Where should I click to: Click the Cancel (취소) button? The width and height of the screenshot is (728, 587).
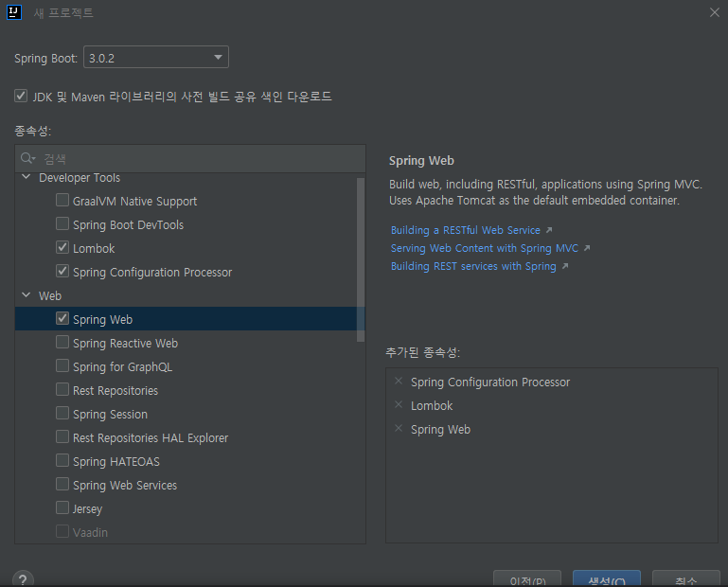point(686,579)
